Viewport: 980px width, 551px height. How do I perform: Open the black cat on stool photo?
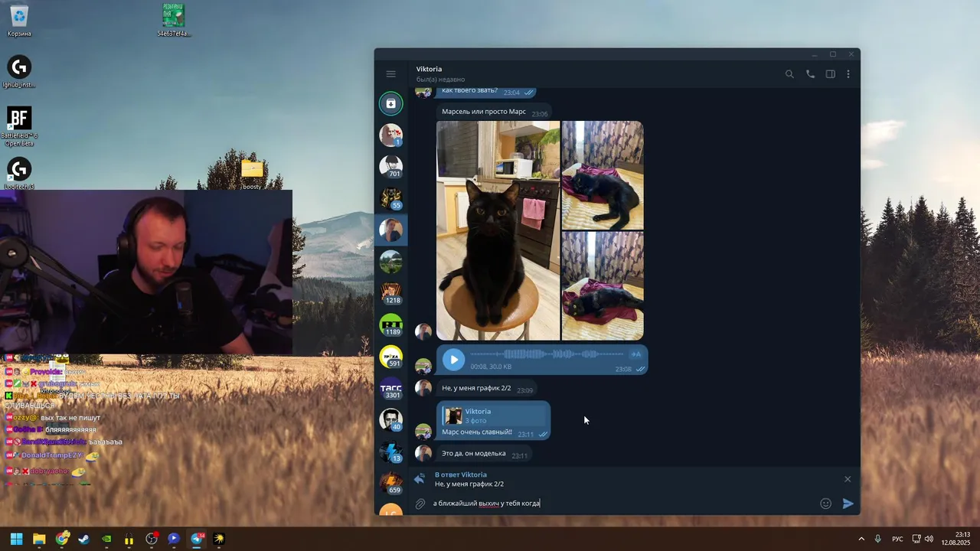(498, 230)
